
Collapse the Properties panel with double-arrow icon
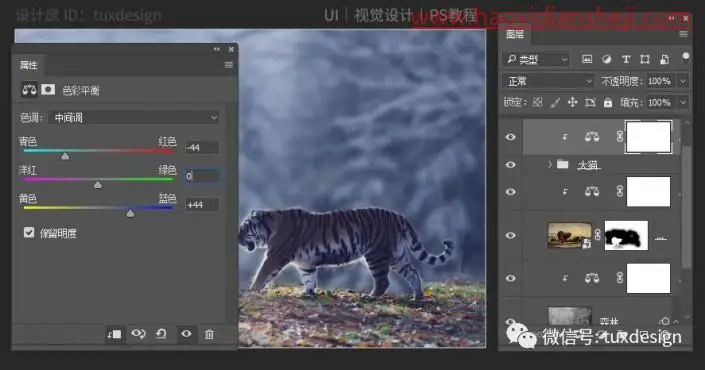(x=217, y=49)
